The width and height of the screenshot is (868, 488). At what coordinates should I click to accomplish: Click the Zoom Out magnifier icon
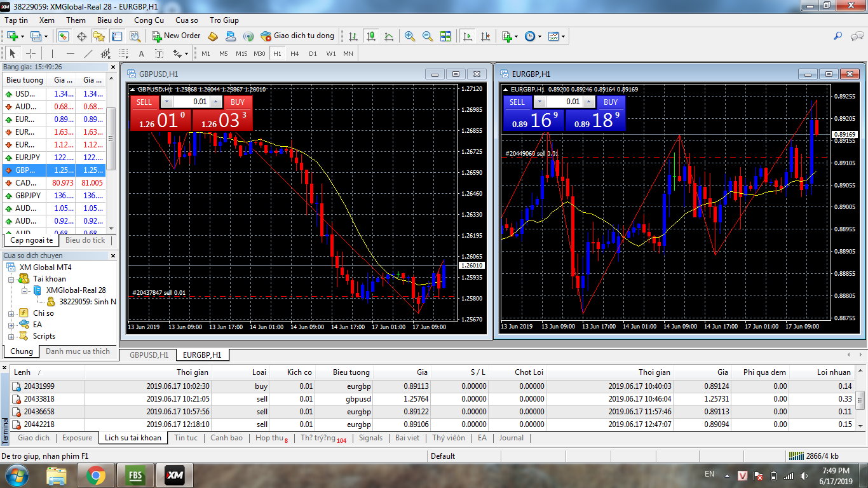pyautogui.click(x=428, y=36)
